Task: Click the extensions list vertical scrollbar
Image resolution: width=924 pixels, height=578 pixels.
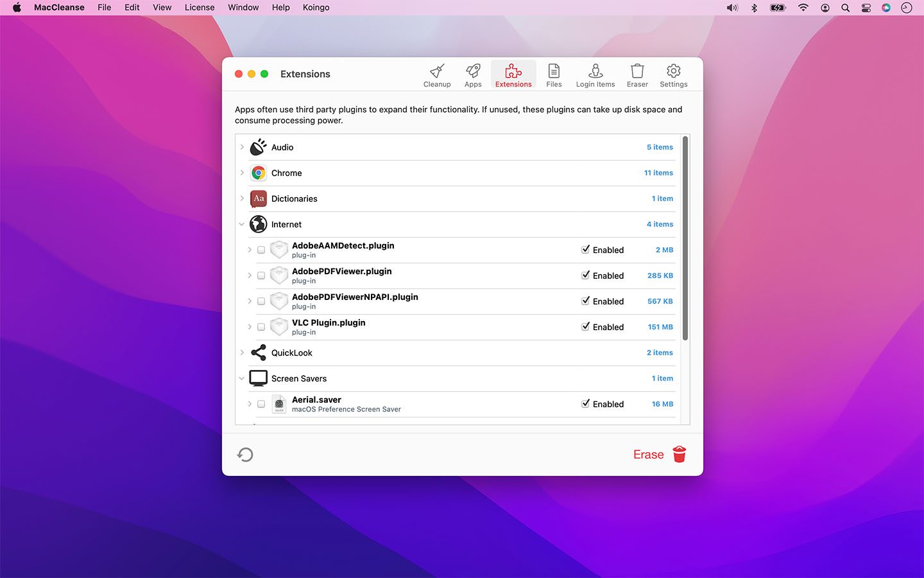Action: pos(685,238)
